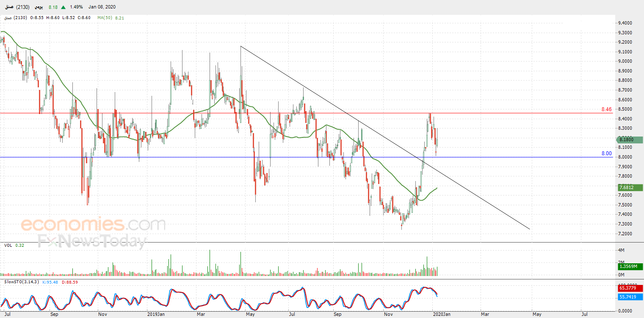Click the MA(50) indicator label

104,18
